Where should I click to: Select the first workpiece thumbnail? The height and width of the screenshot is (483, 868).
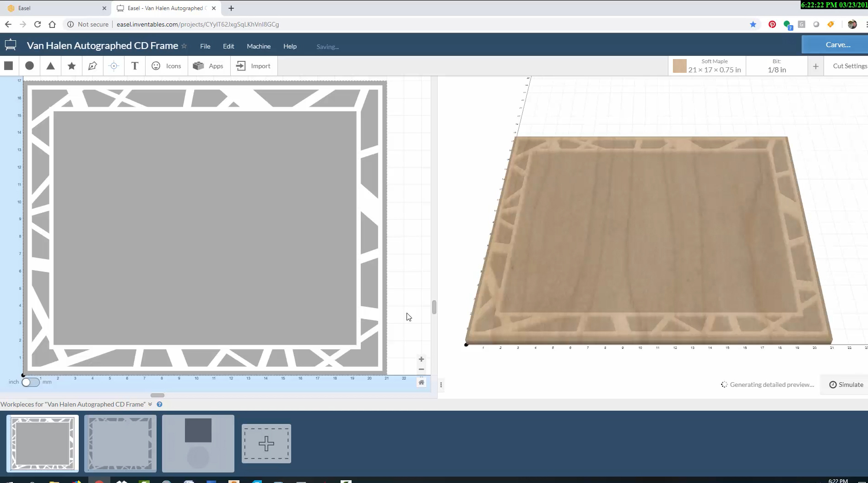(x=43, y=443)
